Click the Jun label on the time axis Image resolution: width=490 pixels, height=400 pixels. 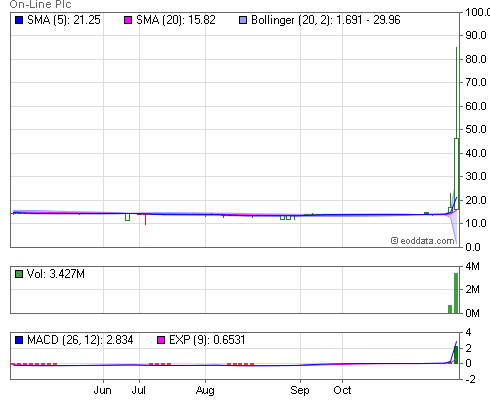click(x=102, y=390)
